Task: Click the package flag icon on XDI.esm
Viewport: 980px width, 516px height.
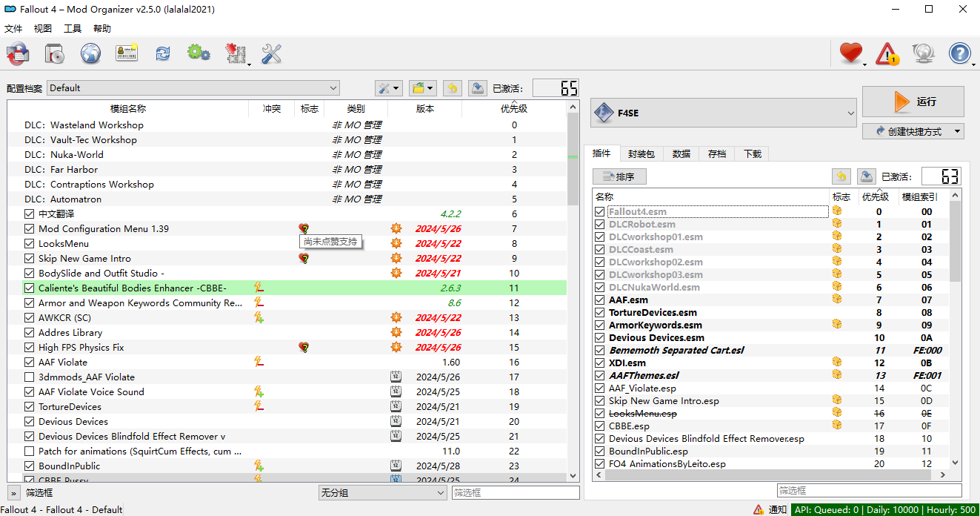Action: point(837,363)
